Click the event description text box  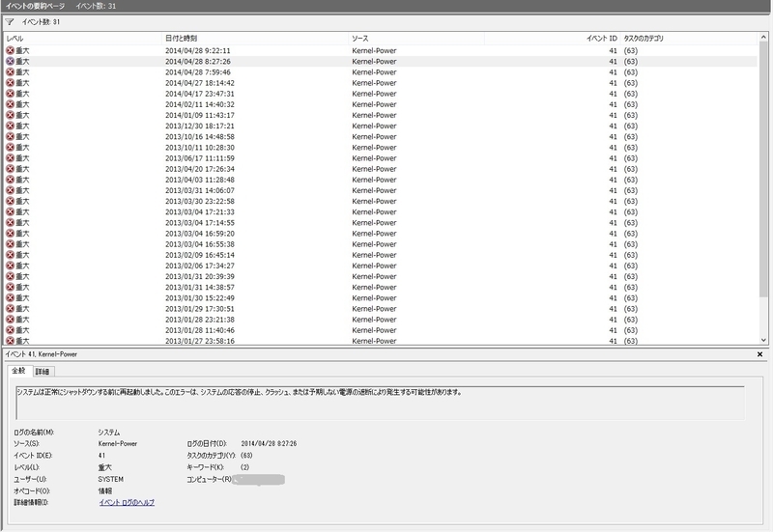coord(380,403)
